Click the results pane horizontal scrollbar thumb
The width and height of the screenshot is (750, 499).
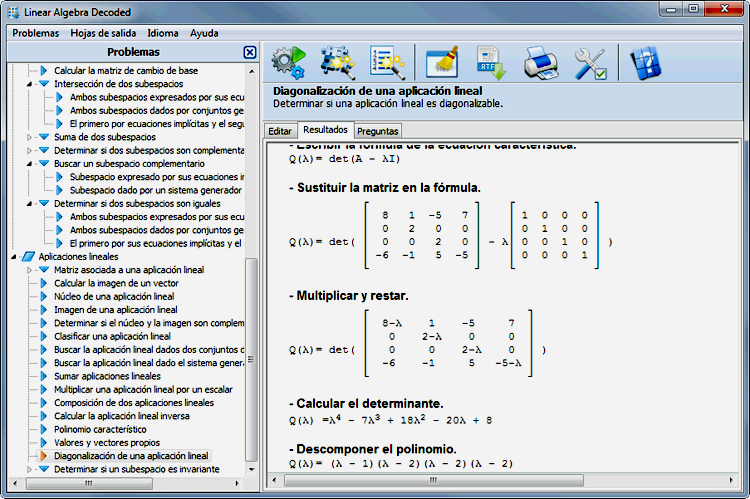(x=433, y=480)
